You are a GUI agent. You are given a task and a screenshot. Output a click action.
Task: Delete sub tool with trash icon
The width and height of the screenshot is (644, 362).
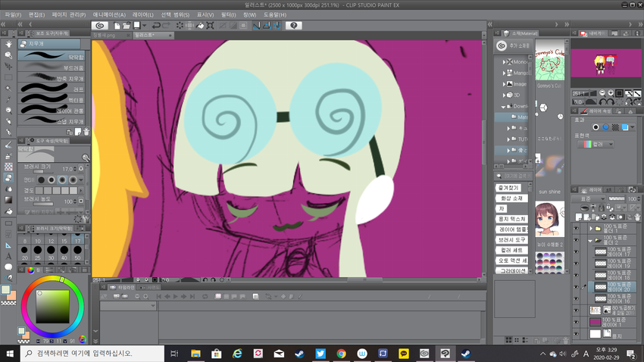tap(86, 132)
